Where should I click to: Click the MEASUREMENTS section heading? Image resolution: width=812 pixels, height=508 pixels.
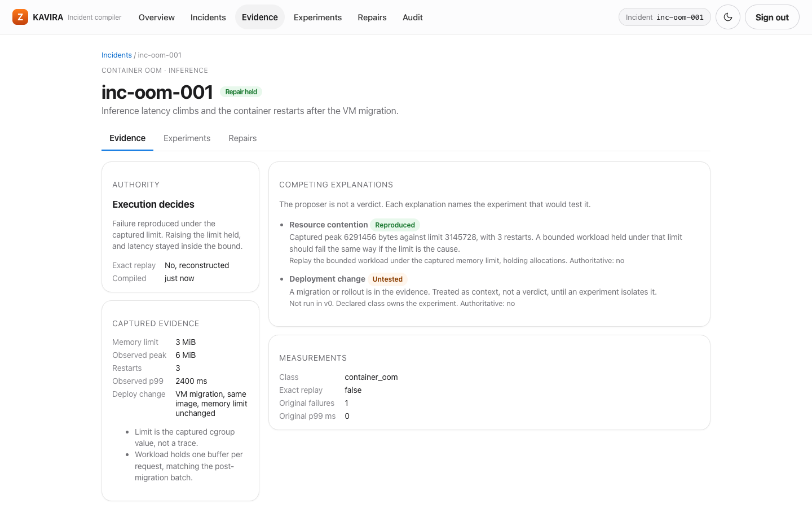tap(313, 358)
